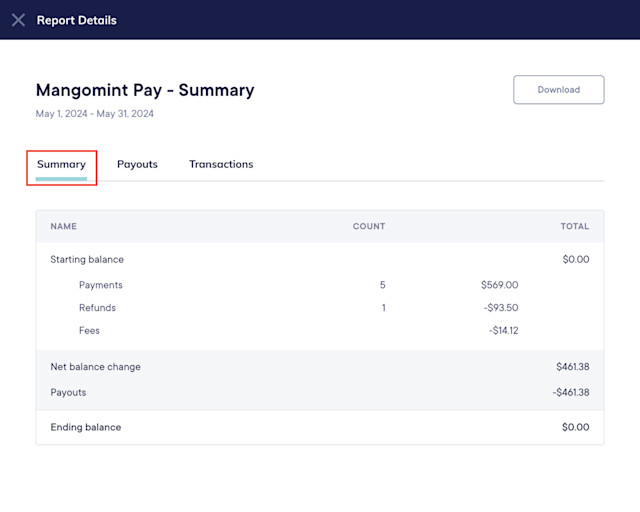
Task: Select the Fees row label
Action: [89, 330]
